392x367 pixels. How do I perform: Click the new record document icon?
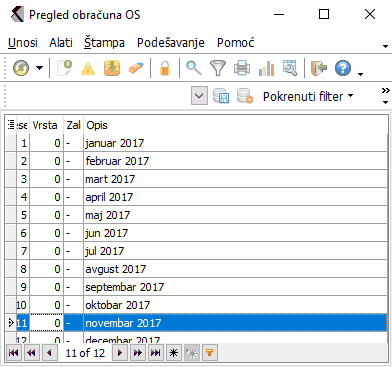pyautogui.click(x=65, y=68)
